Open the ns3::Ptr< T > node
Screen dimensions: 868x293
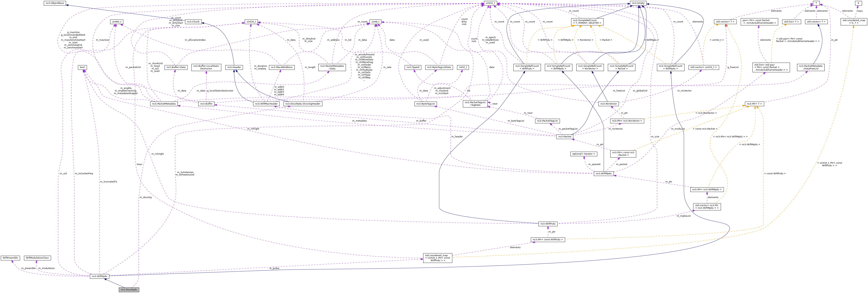pyautogui.click(x=754, y=104)
